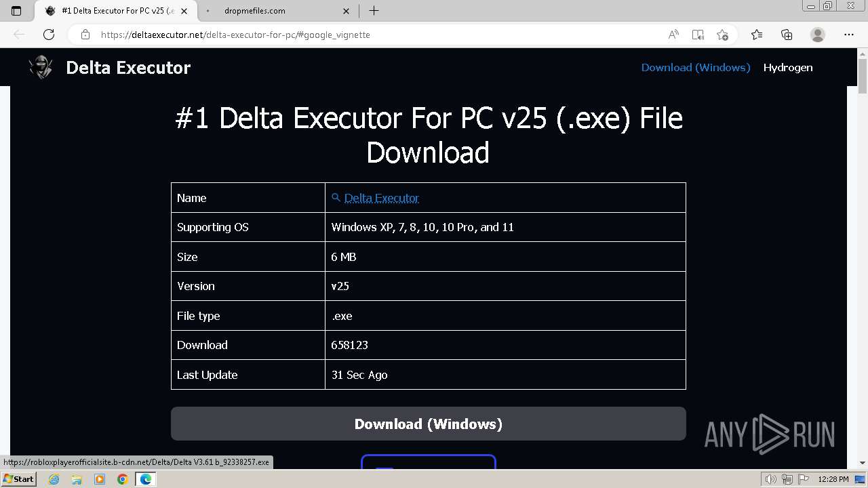The height and width of the screenshot is (488, 868).
Task: Click the page vertical scrollbar thumb
Action: pyautogui.click(x=863, y=76)
